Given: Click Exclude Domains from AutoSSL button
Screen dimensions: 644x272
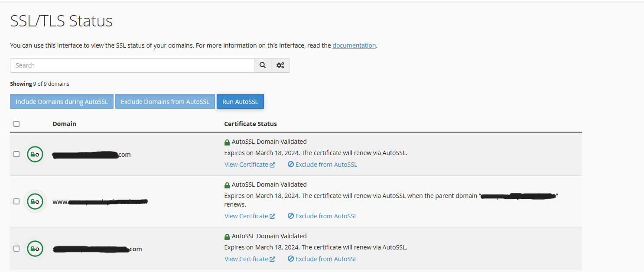Looking at the screenshot, I should click(165, 101).
